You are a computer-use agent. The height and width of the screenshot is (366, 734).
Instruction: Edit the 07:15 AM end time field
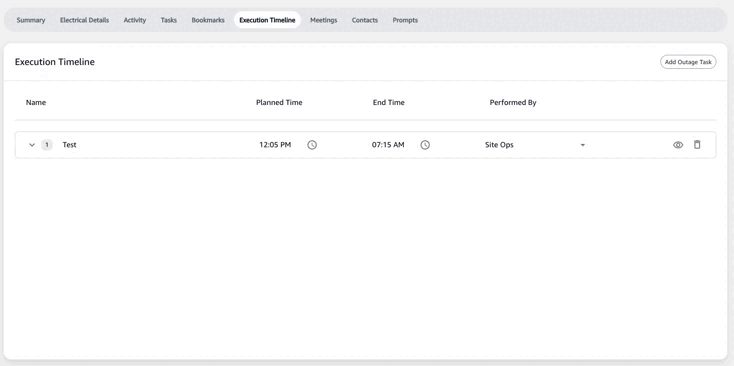pyautogui.click(x=388, y=145)
